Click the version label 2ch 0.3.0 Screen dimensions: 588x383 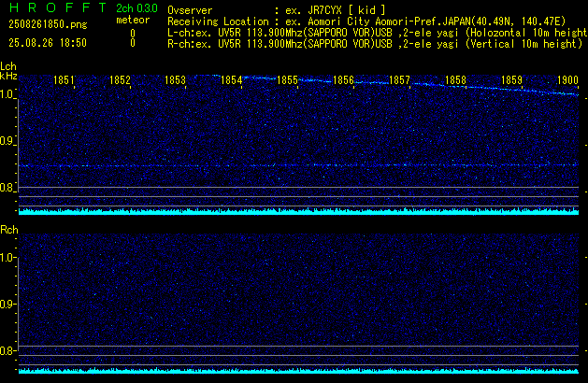pos(136,8)
